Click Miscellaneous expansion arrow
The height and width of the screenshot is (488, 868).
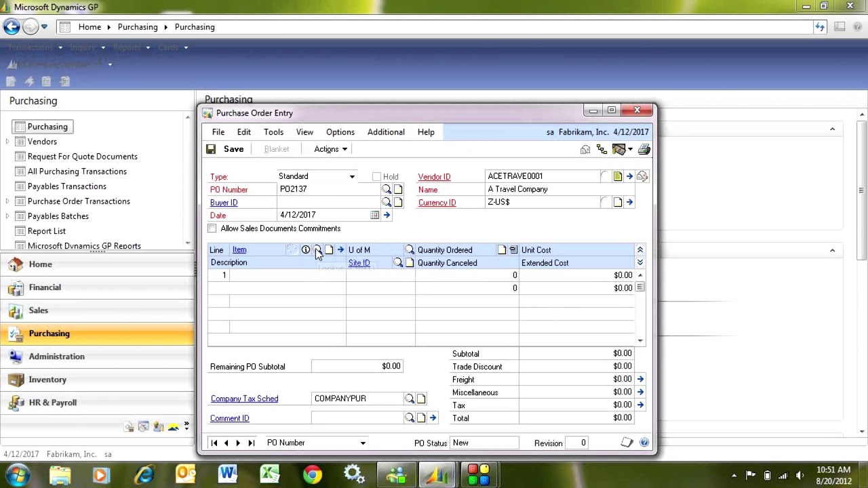pyautogui.click(x=640, y=392)
